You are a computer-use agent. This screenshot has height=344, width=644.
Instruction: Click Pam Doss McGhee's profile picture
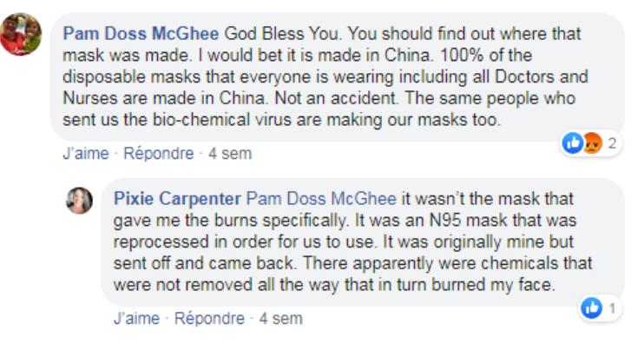(x=21, y=34)
